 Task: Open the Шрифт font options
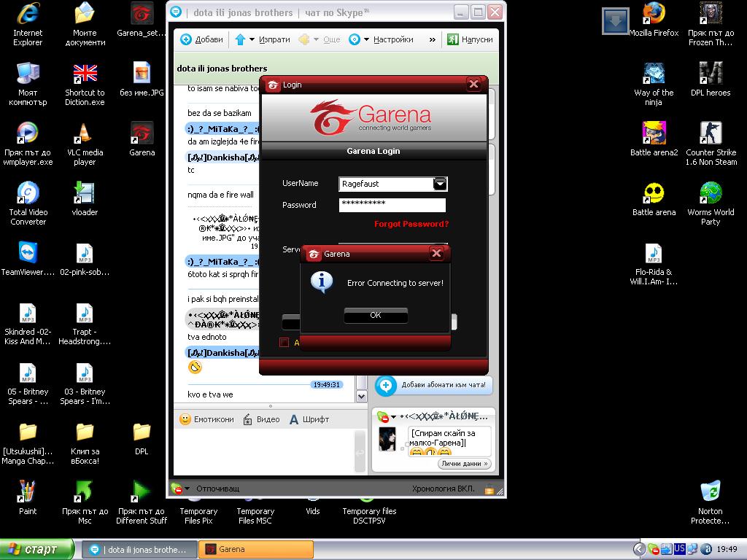[x=309, y=419]
